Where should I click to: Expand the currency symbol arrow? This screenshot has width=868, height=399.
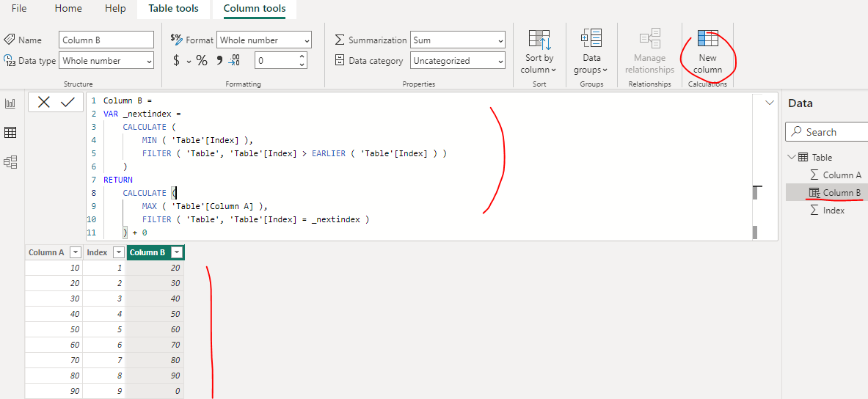[189, 62]
